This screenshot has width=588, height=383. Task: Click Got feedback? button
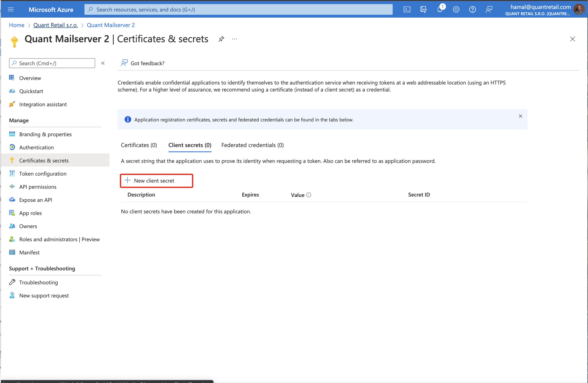(142, 63)
